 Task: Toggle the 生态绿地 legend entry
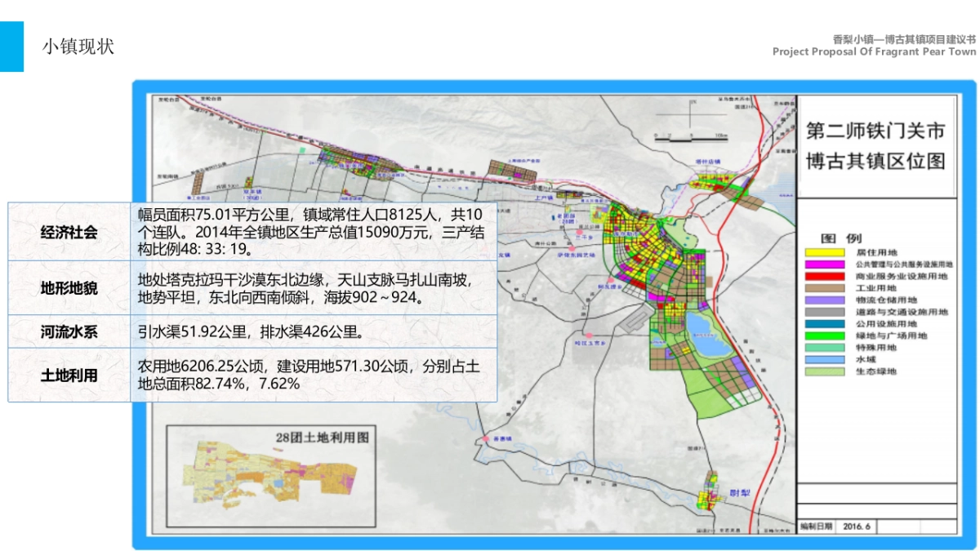coord(825,371)
